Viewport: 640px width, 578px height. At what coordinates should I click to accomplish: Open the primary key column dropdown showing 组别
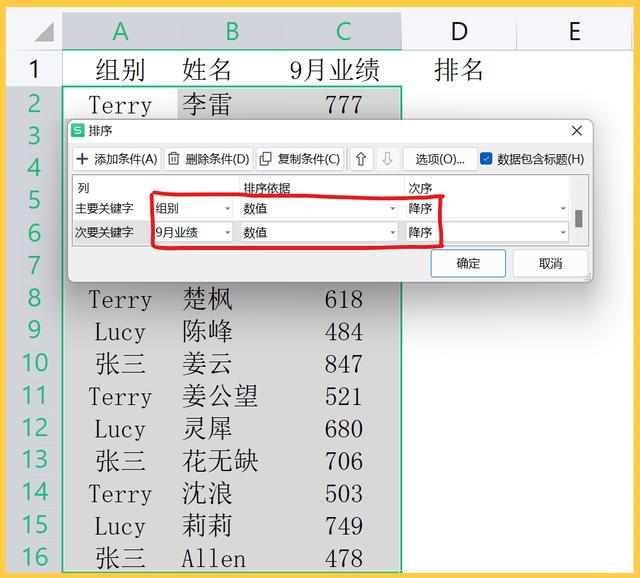click(193, 209)
